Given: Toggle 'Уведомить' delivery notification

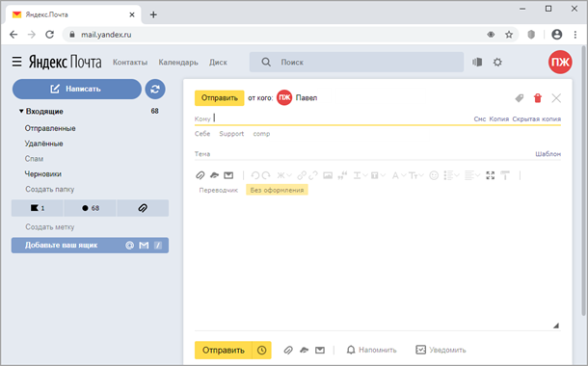Looking at the screenshot, I should pos(441,350).
